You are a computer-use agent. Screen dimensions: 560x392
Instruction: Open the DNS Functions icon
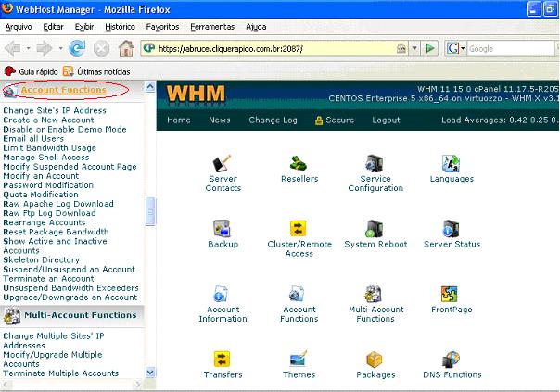[x=451, y=360]
